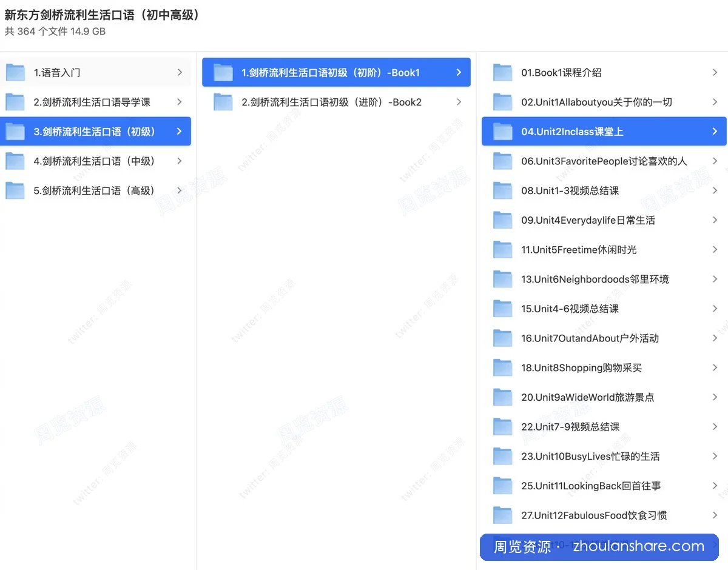
Task: Click folder icon of 27.Unit12FabulousFood
Action: tap(503, 515)
